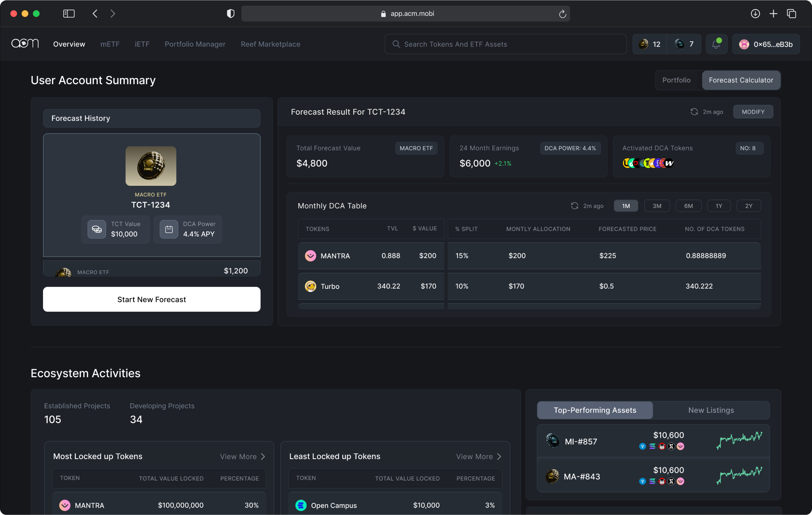The image size is (812, 515).
Task: Open the mETF nav item
Action: pos(110,44)
